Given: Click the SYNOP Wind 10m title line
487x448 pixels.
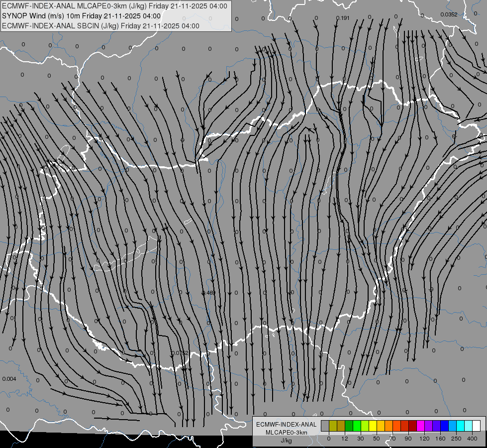Looking at the screenshot, I should point(82,16).
